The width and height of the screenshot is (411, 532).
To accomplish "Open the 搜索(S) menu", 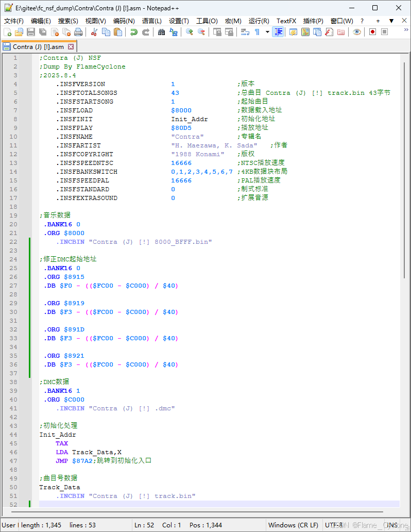I will tap(68, 21).
